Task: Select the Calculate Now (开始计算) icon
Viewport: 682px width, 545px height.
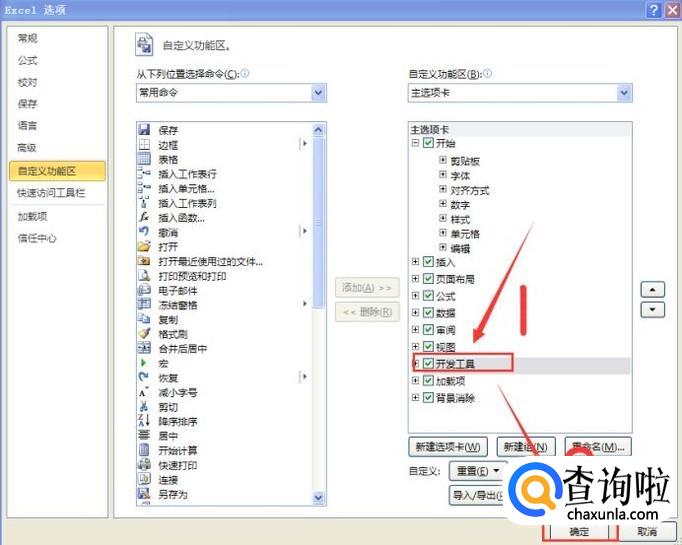Action: click(144, 450)
